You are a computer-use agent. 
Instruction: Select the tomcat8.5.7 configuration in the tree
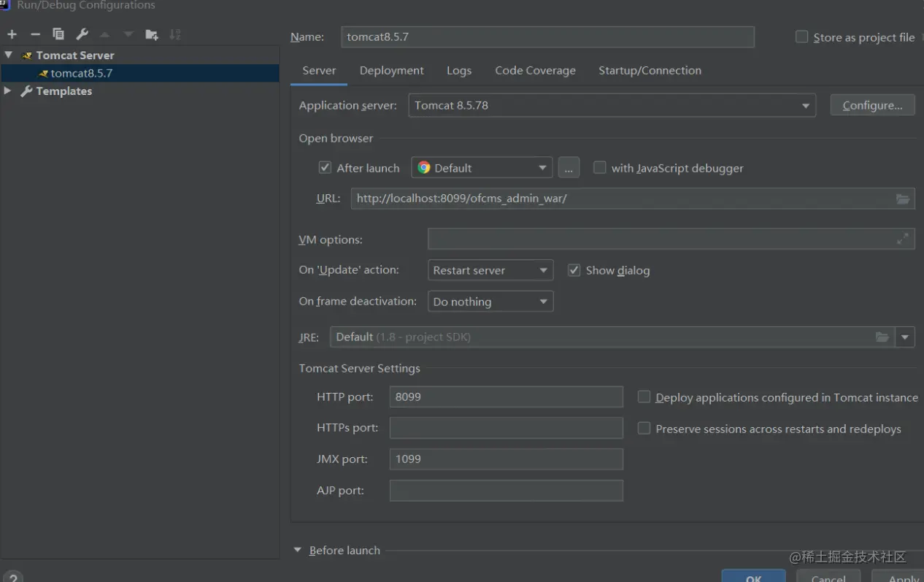point(140,73)
